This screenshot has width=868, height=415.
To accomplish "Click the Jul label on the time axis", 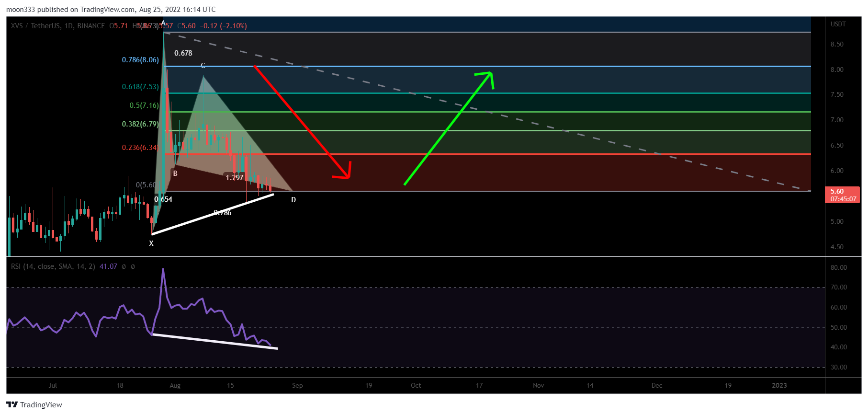I will [53, 386].
